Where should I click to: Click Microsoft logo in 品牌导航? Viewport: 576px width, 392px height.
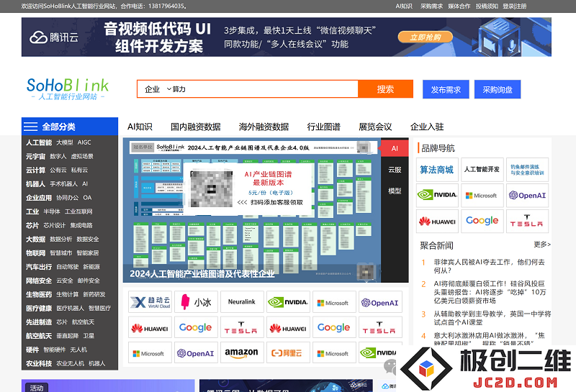coord(482,195)
